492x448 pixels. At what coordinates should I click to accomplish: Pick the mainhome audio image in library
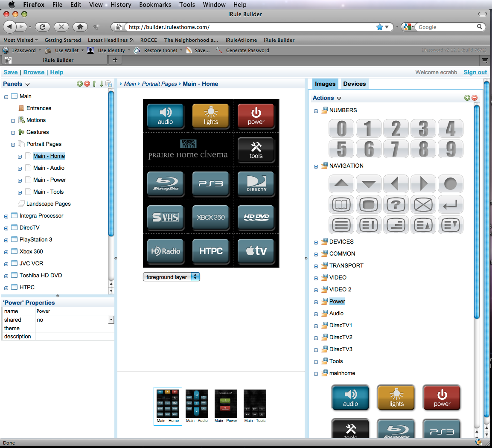350,398
